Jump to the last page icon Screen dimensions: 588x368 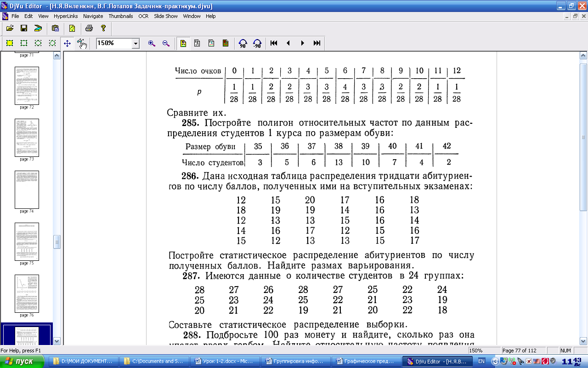tap(317, 43)
